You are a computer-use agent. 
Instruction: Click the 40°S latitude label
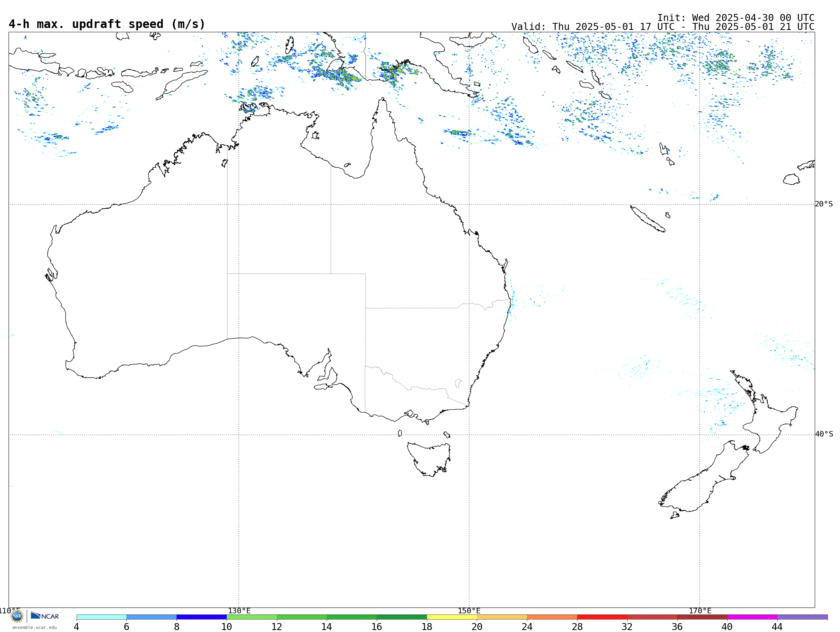point(824,434)
